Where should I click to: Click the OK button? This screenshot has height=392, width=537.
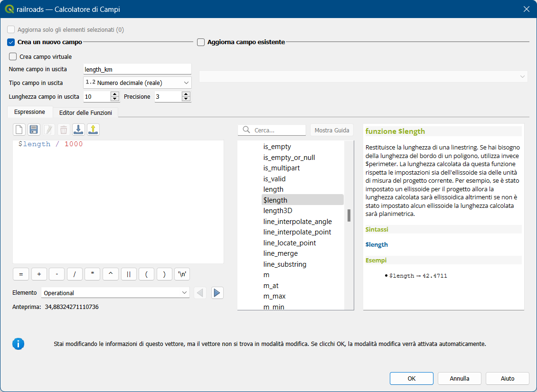[x=411, y=378]
